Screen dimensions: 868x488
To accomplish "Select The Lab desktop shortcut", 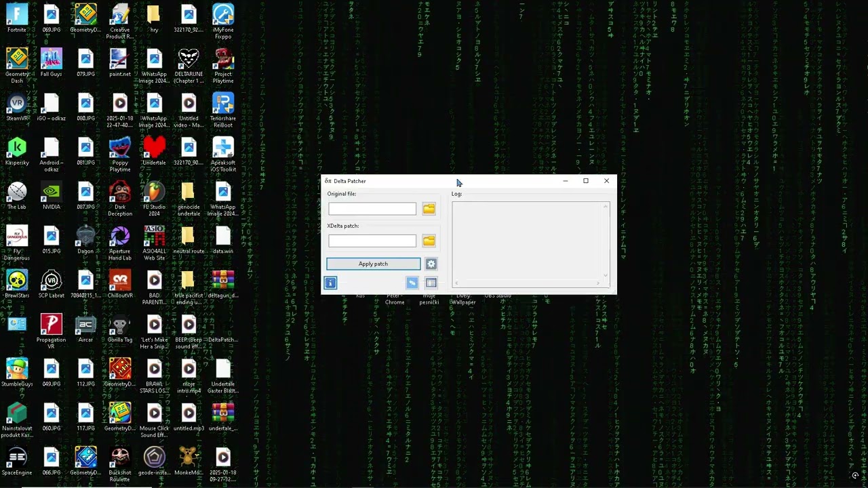I will tap(17, 196).
